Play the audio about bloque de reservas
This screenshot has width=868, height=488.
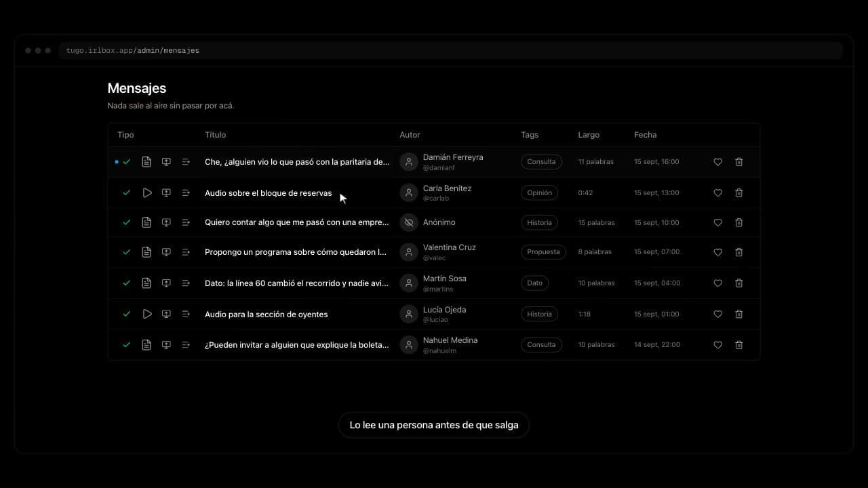146,193
